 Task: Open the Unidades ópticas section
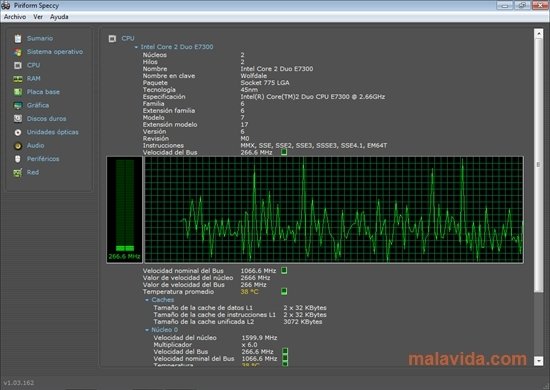53,132
